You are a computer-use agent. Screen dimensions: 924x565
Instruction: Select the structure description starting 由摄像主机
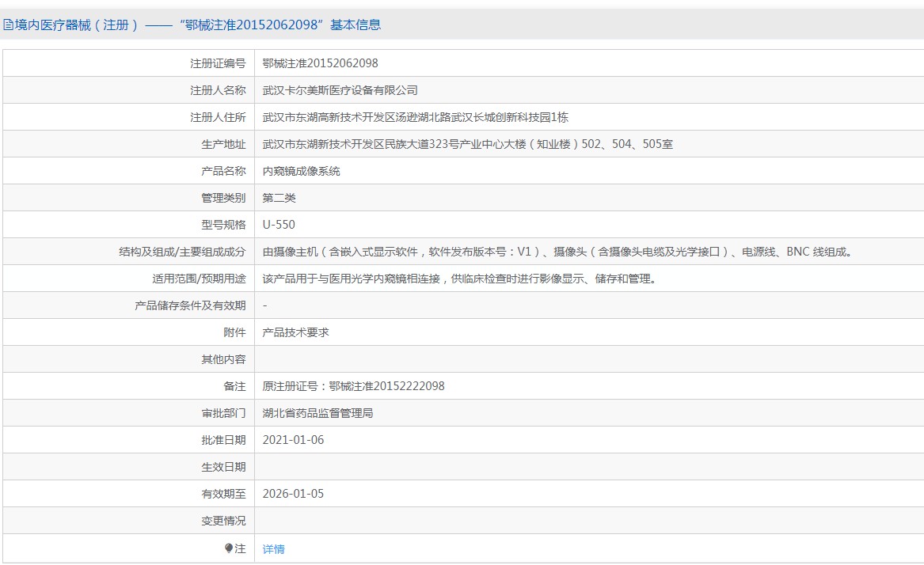557,252
